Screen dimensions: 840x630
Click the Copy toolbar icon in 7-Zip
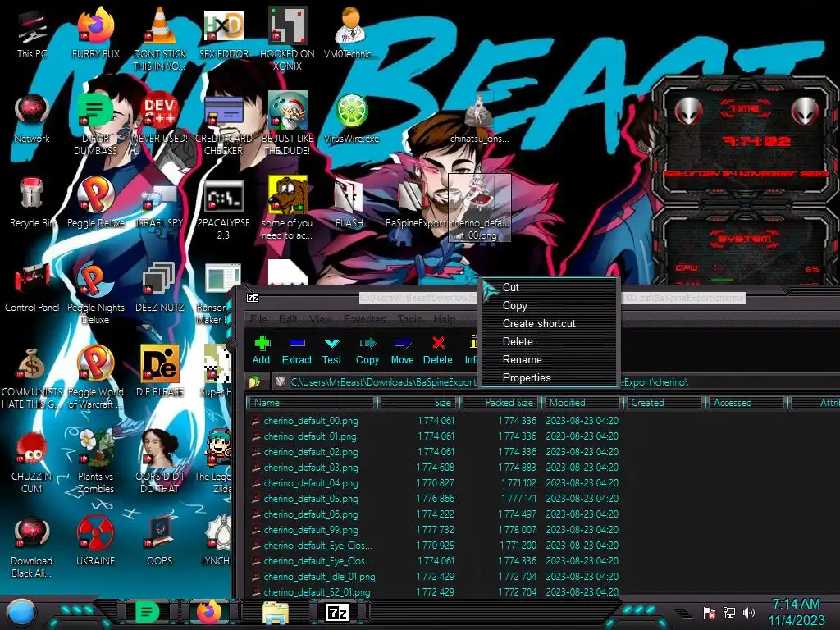point(367,349)
